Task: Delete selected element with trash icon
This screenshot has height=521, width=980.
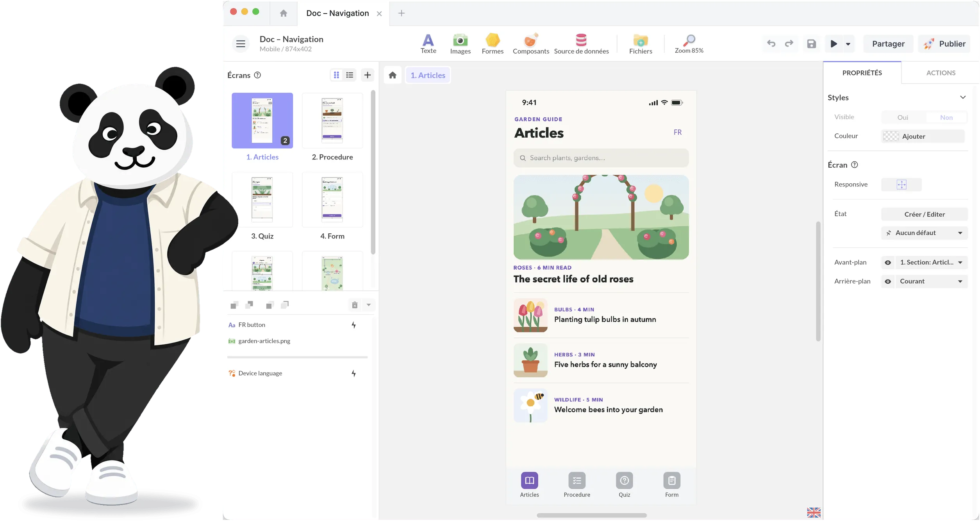Action: click(x=354, y=305)
